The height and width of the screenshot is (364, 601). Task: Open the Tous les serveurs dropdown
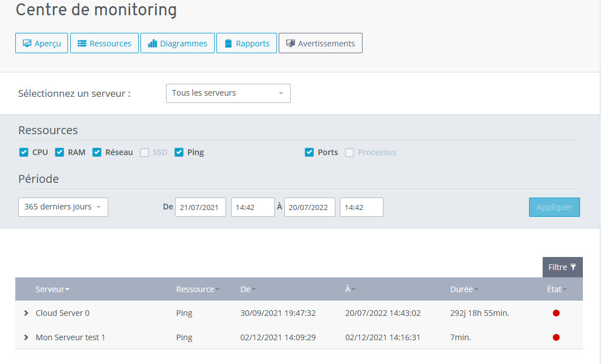pyautogui.click(x=228, y=93)
